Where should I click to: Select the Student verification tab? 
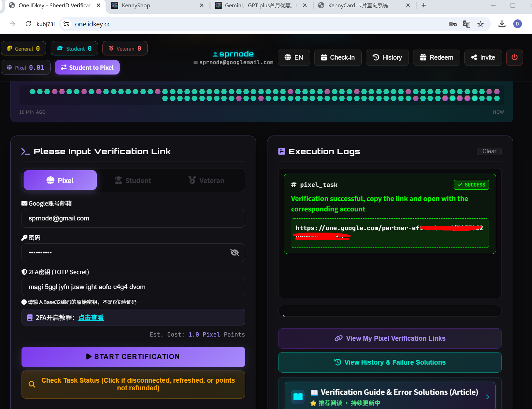pos(133,180)
